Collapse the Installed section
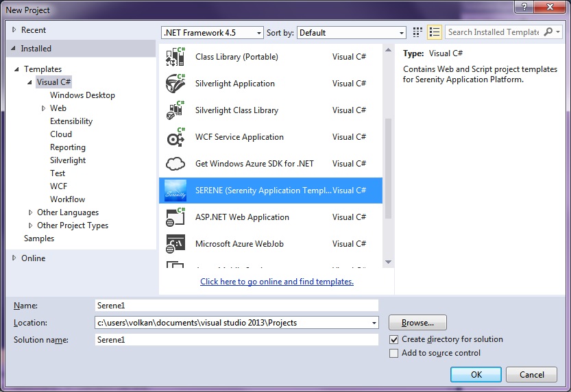The width and height of the screenshot is (571, 392). pyautogui.click(x=14, y=48)
